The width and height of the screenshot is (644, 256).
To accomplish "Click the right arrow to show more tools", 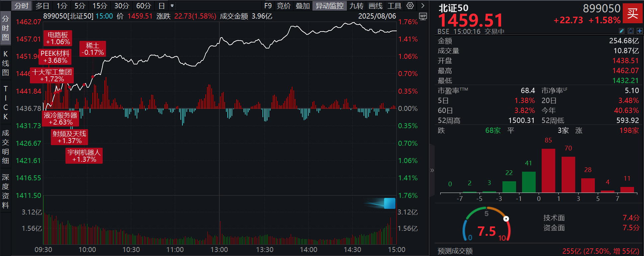I will pos(423,6).
